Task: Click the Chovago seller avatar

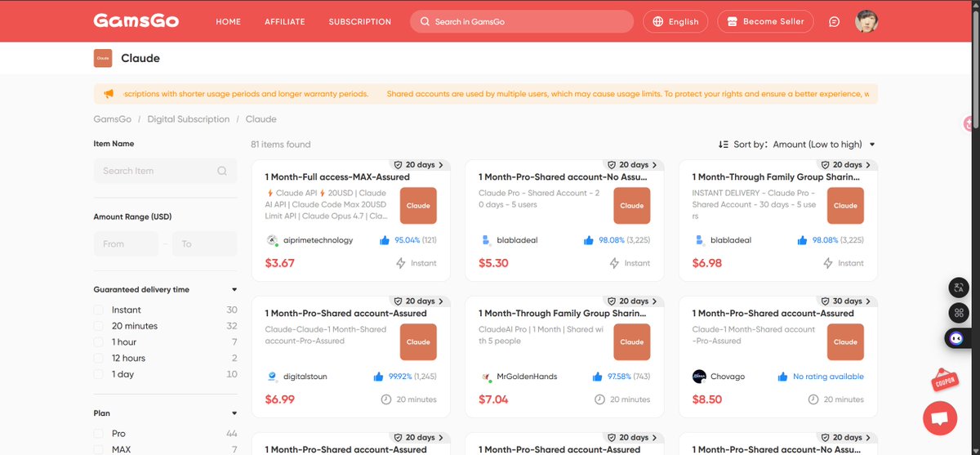Action: 699,377
